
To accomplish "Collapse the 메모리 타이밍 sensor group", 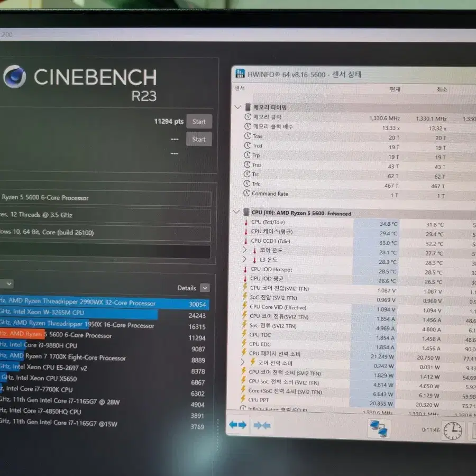I will click(238, 107).
